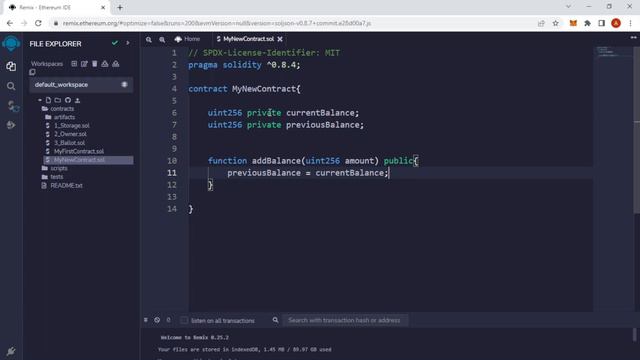Toggle the terminal panel collapse icon
Viewport: 640px width, 360px height.
146,320
